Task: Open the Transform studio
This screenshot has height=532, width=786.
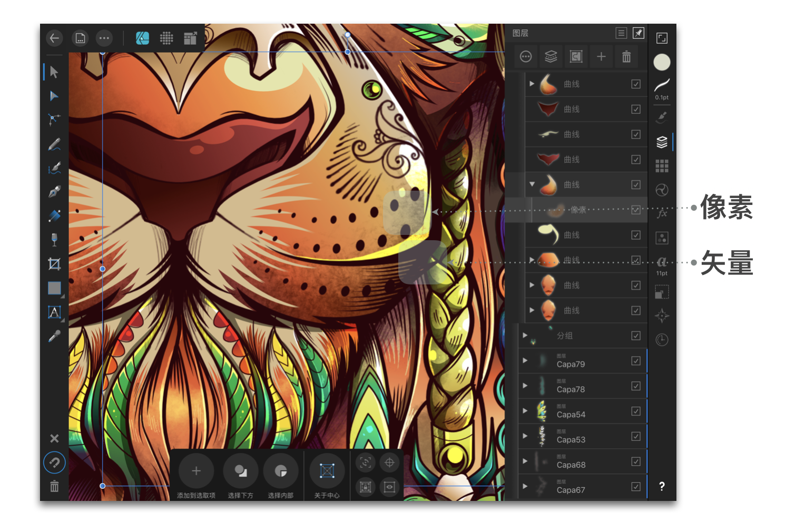Action: tap(662, 292)
